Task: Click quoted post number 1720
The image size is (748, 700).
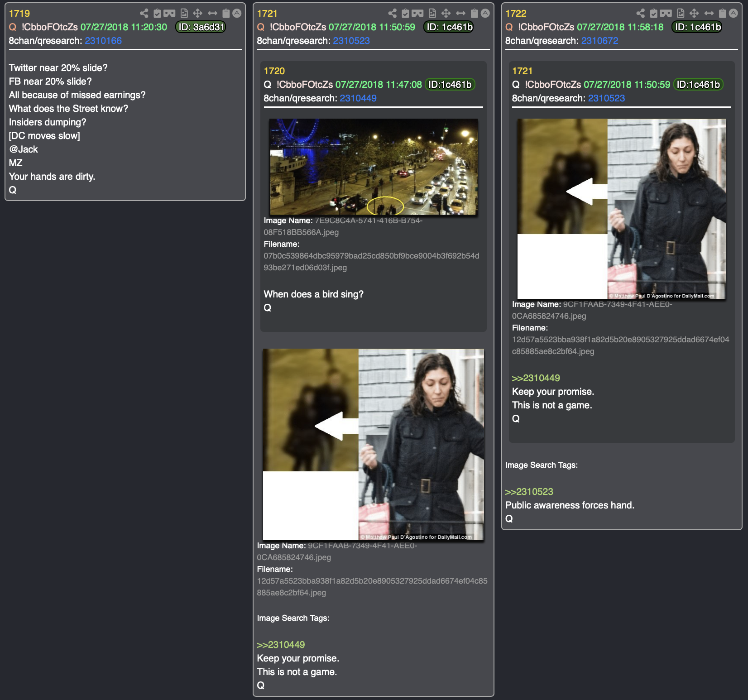Action: [274, 71]
